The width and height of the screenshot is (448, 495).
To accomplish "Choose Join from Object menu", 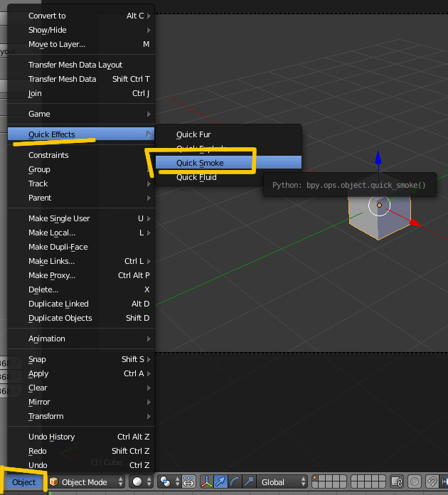I will point(81,93).
